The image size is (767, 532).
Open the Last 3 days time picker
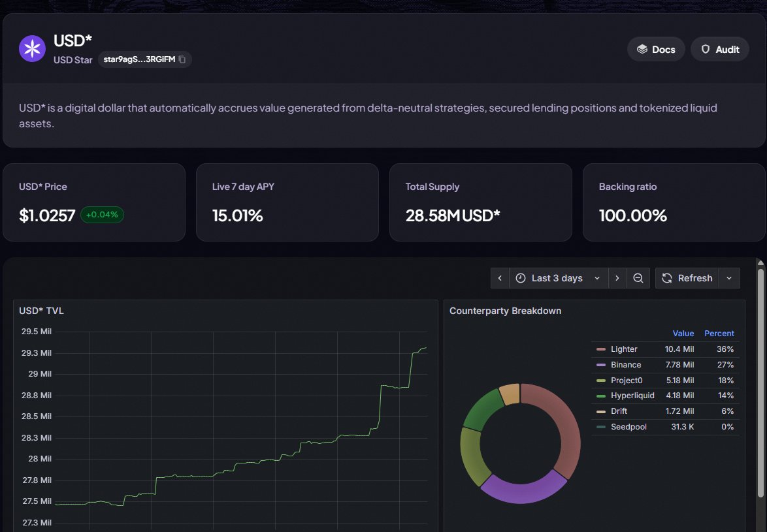pos(559,278)
